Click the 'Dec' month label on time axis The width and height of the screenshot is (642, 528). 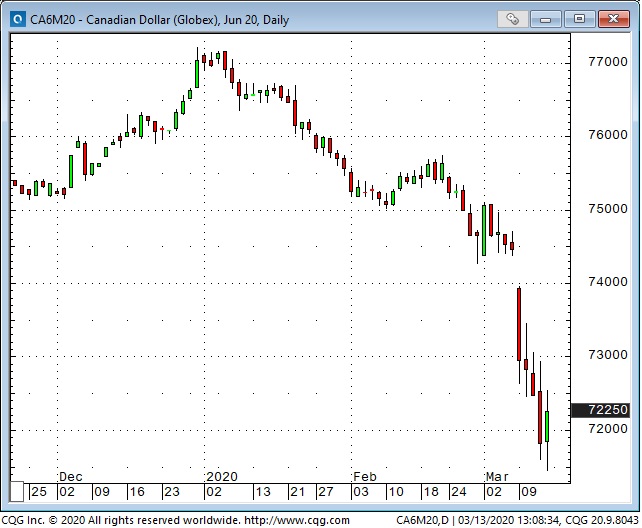point(70,476)
